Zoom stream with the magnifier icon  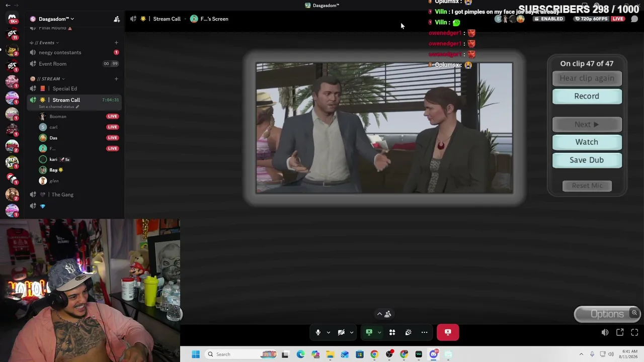634,313
